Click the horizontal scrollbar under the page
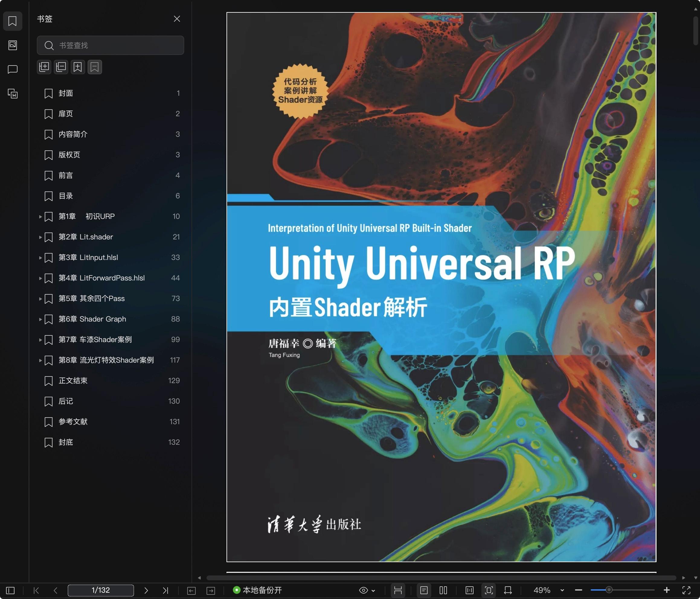 pos(441,578)
